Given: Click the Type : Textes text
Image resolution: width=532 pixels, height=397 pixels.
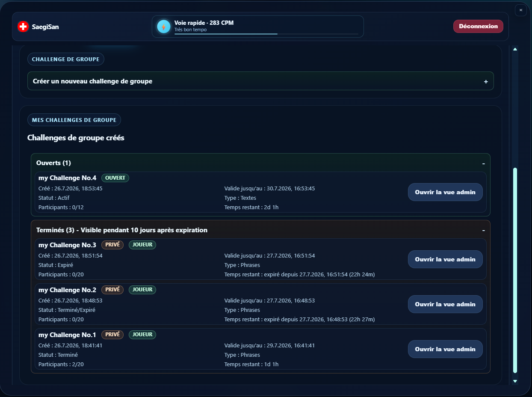Looking at the screenshot, I should click(x=240, y=198).
